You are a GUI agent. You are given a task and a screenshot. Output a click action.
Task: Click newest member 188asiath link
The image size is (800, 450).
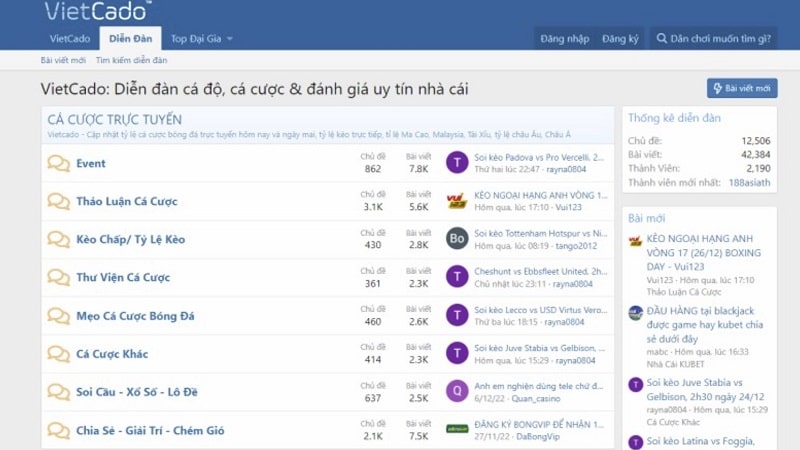coord(749,183)
